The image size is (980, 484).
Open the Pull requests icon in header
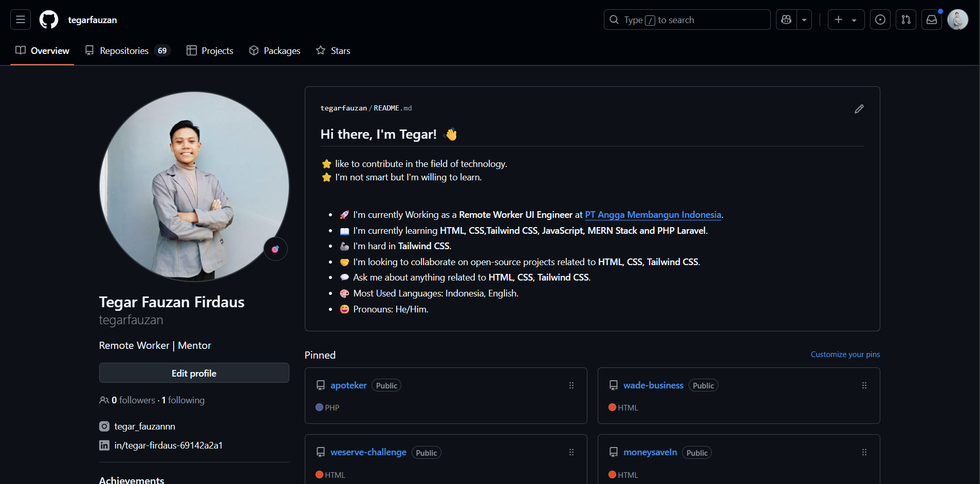click(x=906, y=20)
